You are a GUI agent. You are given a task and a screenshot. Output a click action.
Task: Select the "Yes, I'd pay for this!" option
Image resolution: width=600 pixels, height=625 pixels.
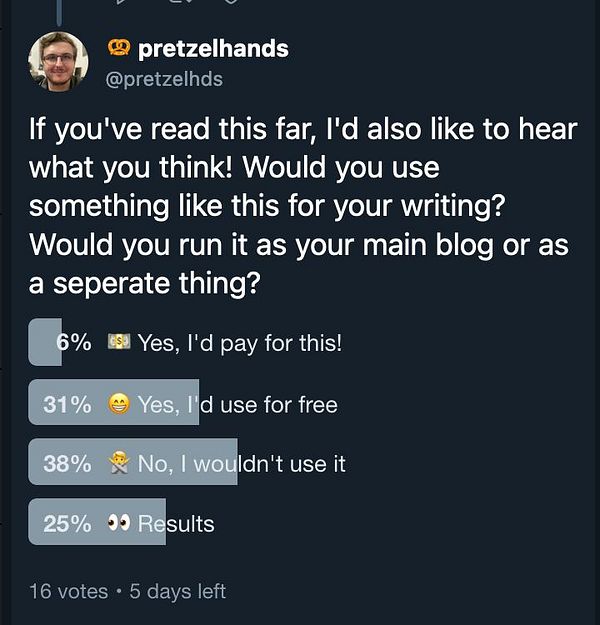(240, 342)
